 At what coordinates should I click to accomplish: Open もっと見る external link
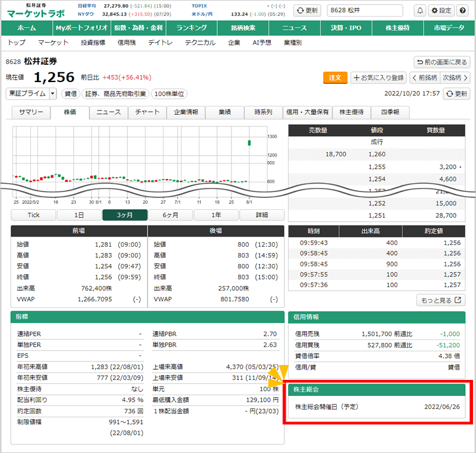point(441,300)
